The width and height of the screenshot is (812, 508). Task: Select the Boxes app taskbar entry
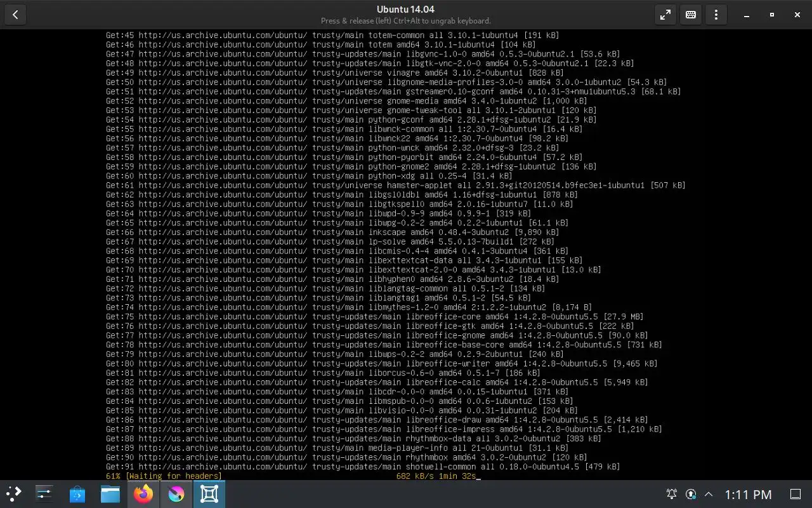point(209,494)
